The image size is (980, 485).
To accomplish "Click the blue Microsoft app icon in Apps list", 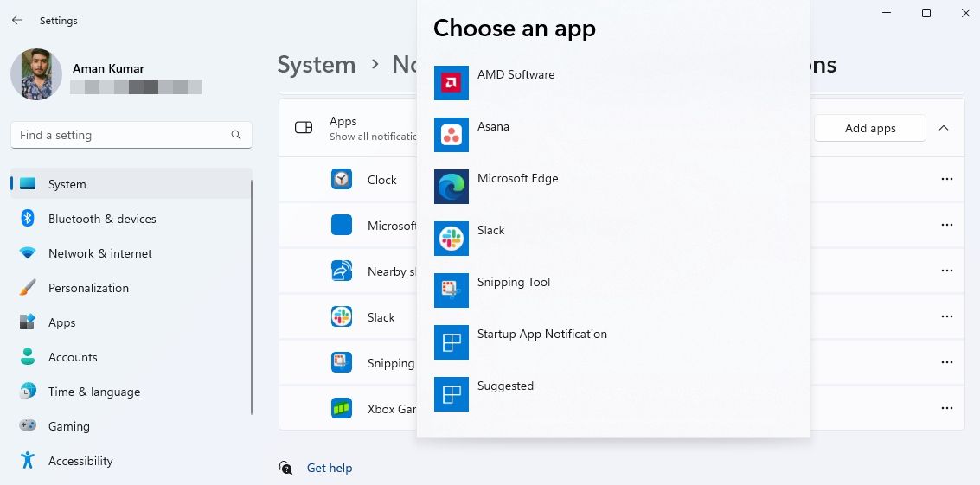I will [342, 225].
